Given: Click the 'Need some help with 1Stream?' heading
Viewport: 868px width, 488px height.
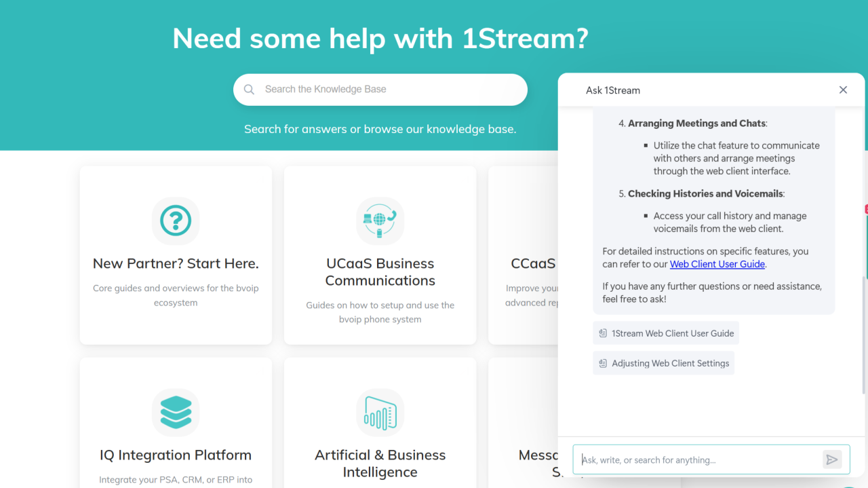Looking at the screenshot, I should 380,38.
